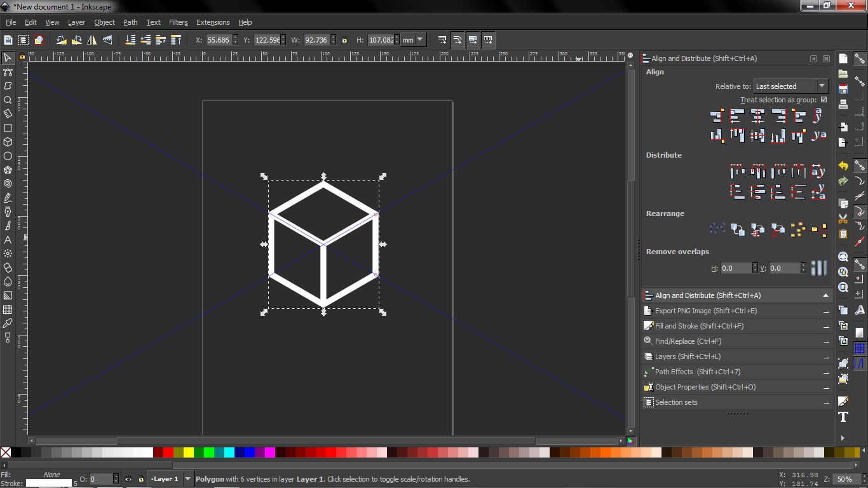This screenshot has height=488, width=868.
Task: Click the opacity O input field
Action: point(104,479)
